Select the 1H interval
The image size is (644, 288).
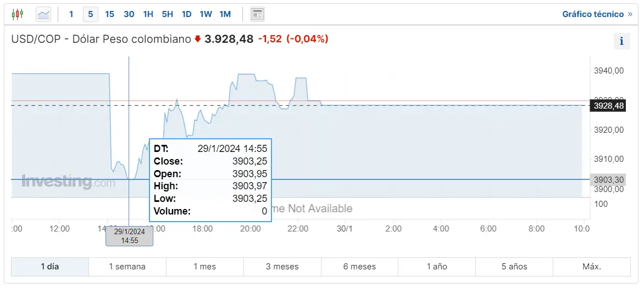pos(148,14)
